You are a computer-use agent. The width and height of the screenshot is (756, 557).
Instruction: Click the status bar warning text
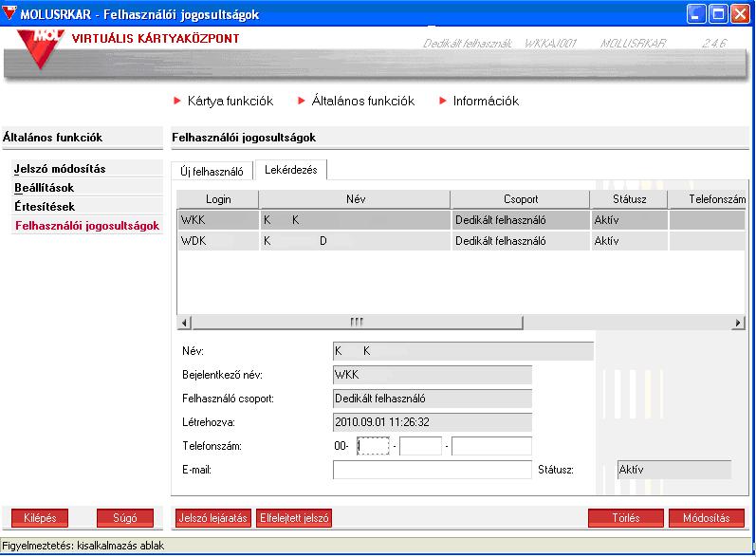click(x=83, y=546)
